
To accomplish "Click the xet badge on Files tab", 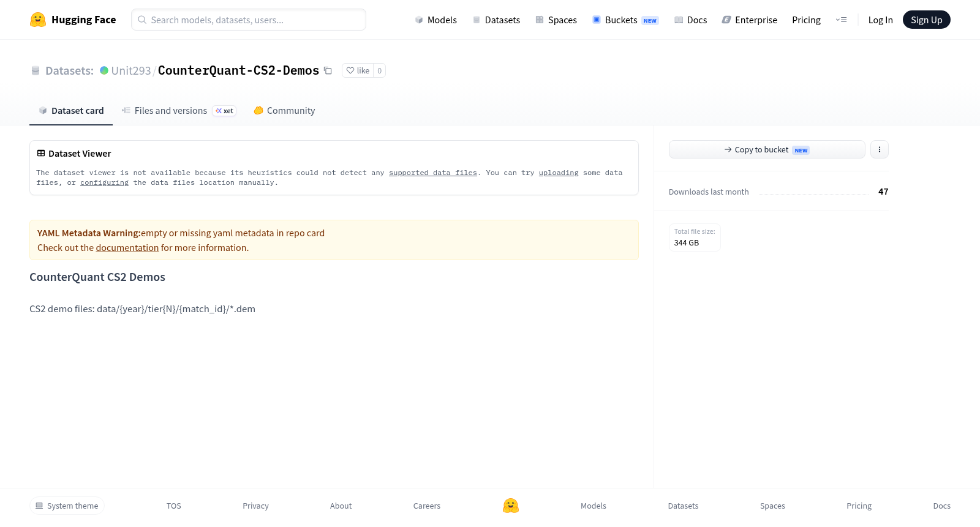I will (224, 111).
